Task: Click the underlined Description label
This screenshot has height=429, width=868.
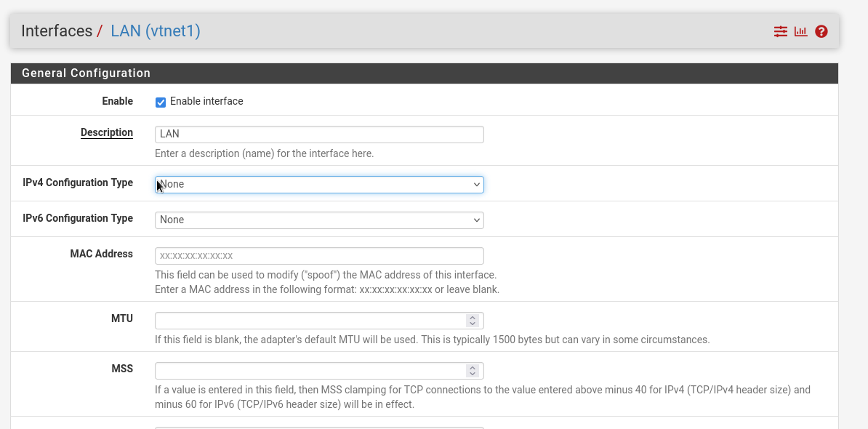Action: [107, 132]
